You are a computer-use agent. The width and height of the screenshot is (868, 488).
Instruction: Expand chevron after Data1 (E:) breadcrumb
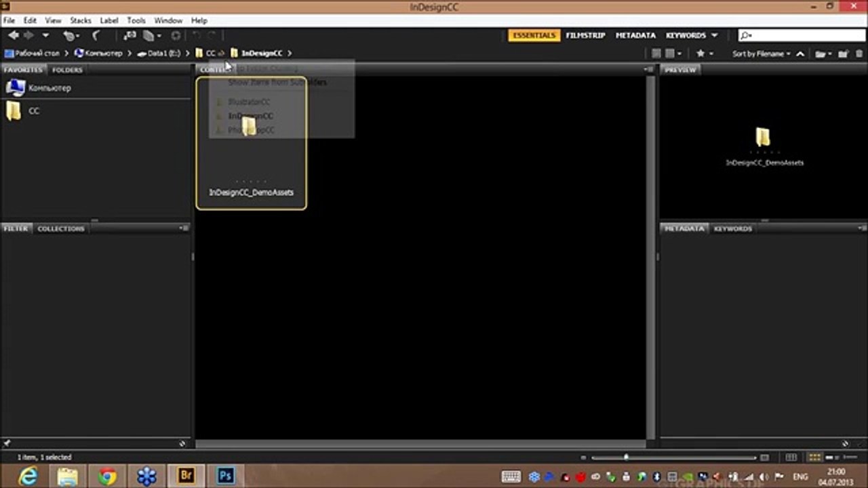pyautogui.click(x=188, y=53)
